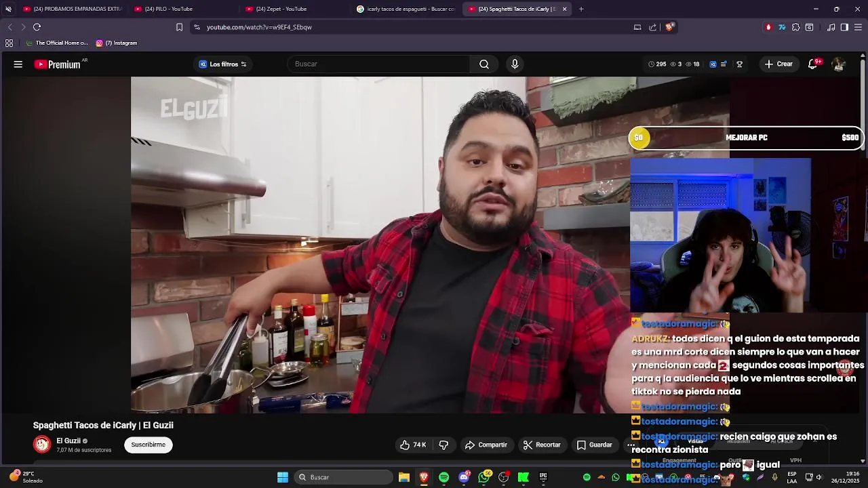
Task: Share this page from the address bar
Action: pos(652,27)
